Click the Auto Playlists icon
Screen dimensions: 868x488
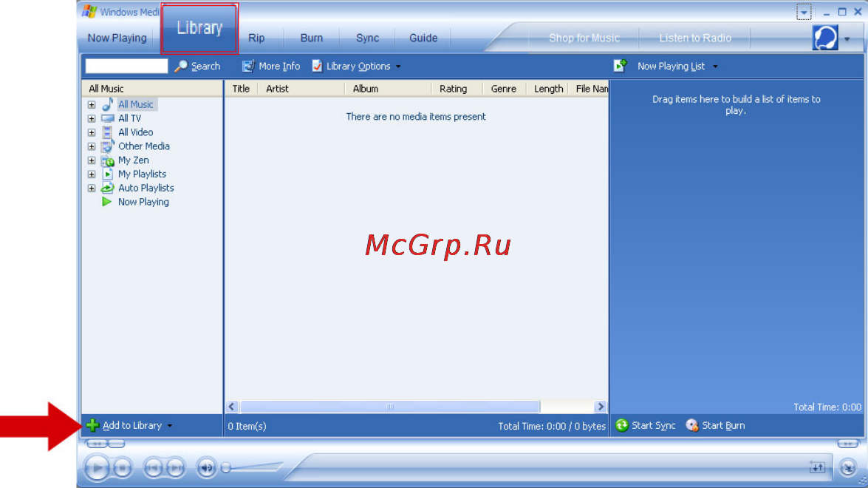pos(107,188)
